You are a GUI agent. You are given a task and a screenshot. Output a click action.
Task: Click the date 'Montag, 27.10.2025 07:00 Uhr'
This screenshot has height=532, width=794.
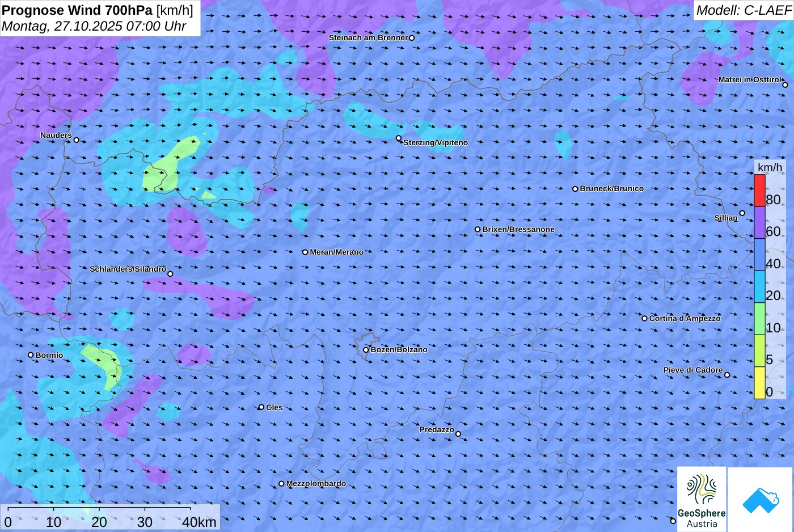click(x=94, y=26)
